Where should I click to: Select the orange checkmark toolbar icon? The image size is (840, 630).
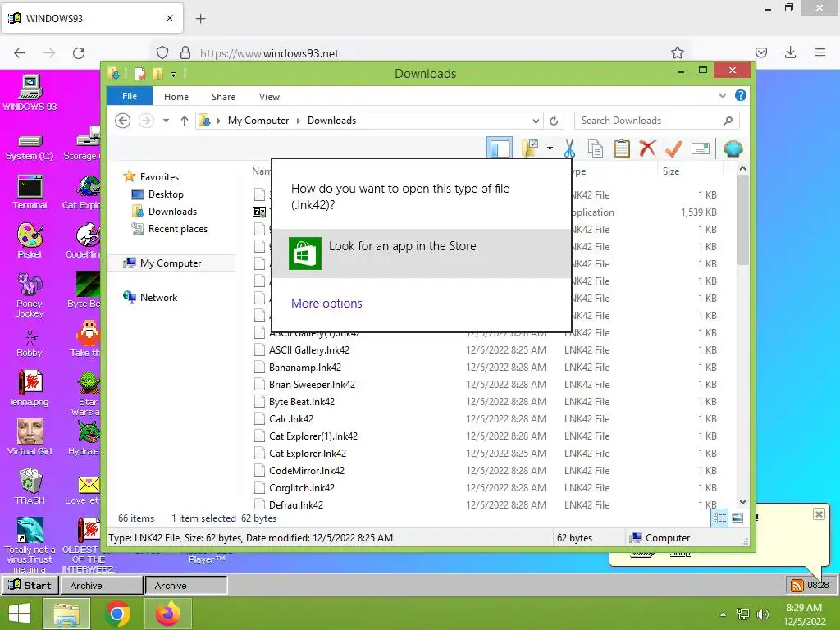point(673,148)
